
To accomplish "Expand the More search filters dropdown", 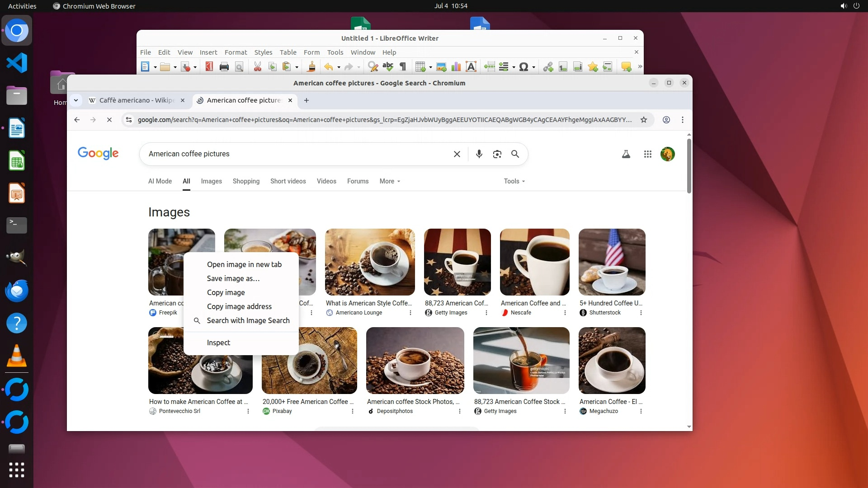I will coord(390,181).
